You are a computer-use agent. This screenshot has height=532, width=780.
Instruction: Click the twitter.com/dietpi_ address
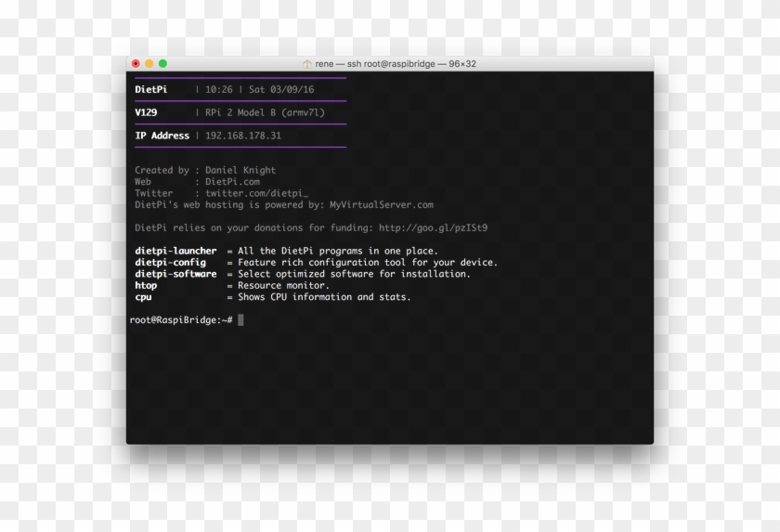pos(256,193)
